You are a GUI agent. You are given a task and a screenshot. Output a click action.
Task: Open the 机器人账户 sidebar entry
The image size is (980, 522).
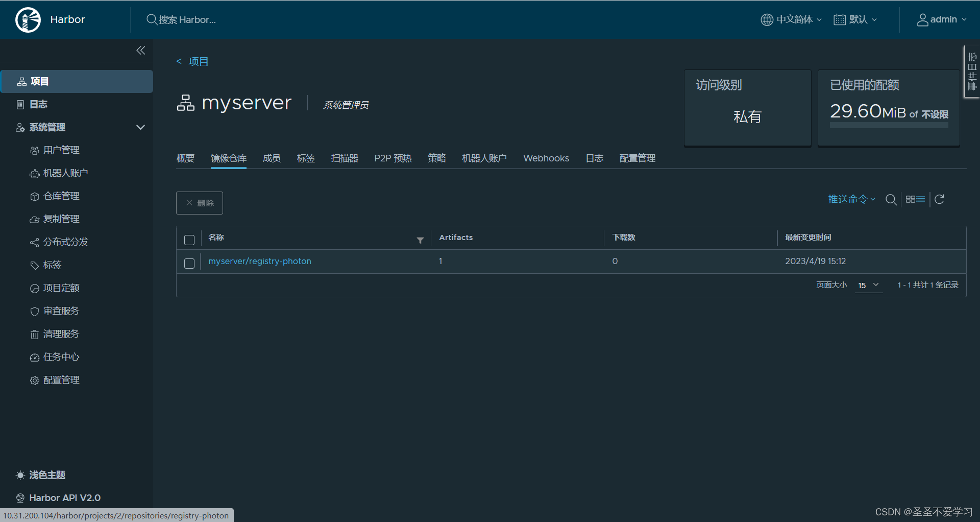click(65, 173)
